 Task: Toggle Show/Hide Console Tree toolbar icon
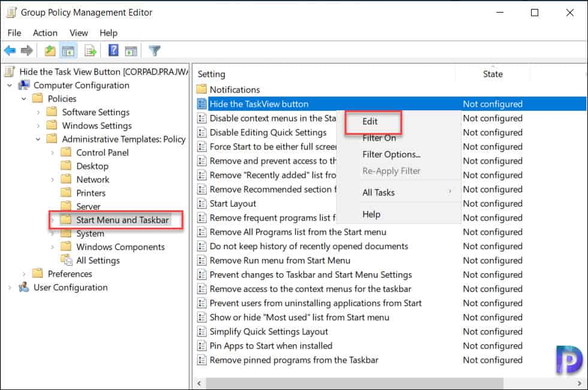68,51
